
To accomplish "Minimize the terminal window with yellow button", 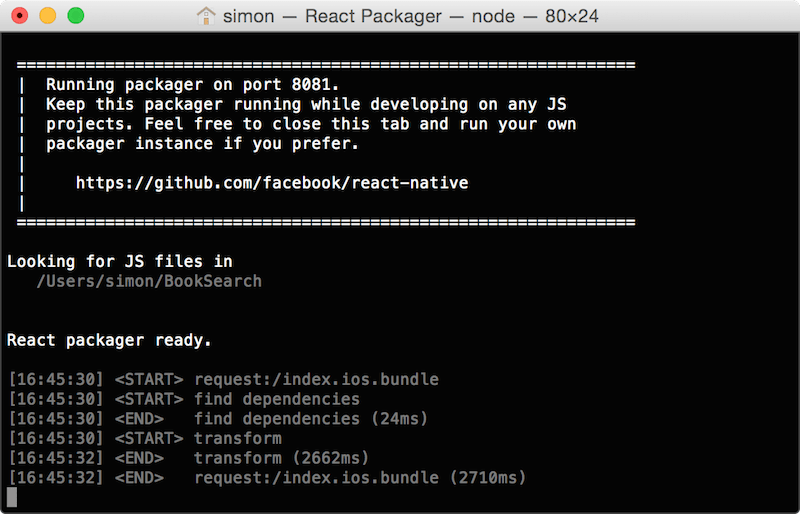I will pos(47,16).
